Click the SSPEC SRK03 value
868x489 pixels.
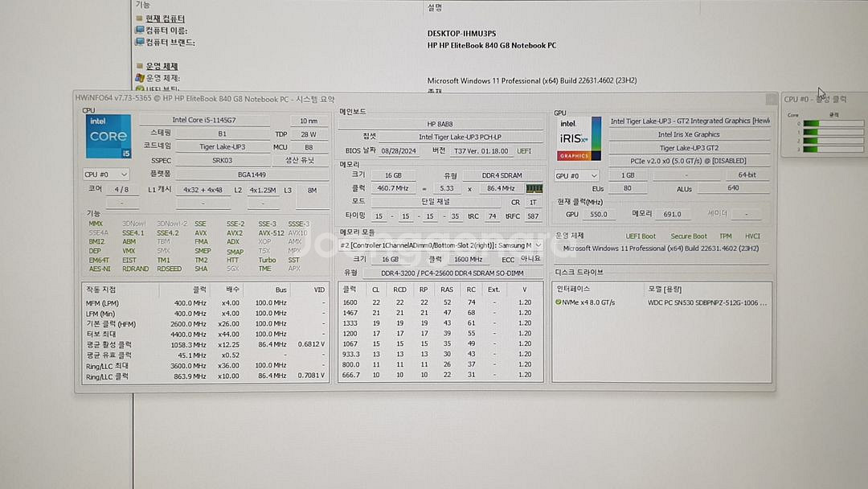pyautogui.click(x=222, y=161)
